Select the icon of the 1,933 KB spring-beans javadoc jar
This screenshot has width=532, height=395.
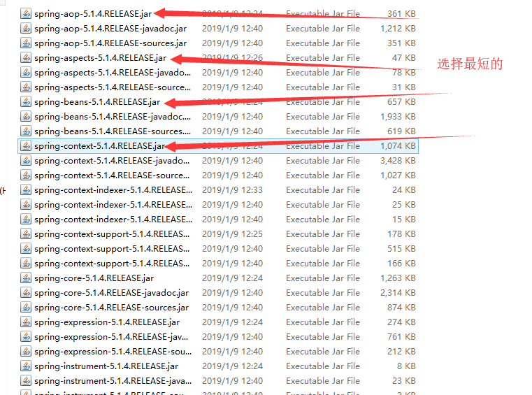(26, 116)
